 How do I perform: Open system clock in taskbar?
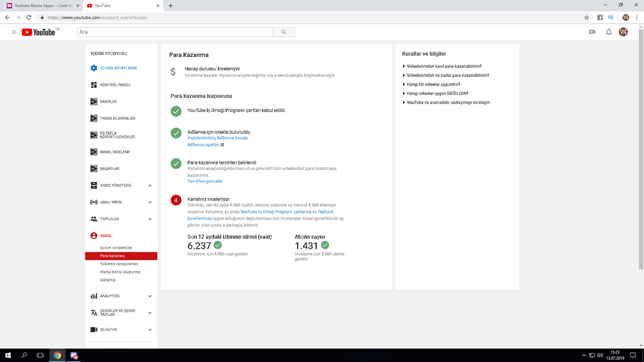click(615, 355)
